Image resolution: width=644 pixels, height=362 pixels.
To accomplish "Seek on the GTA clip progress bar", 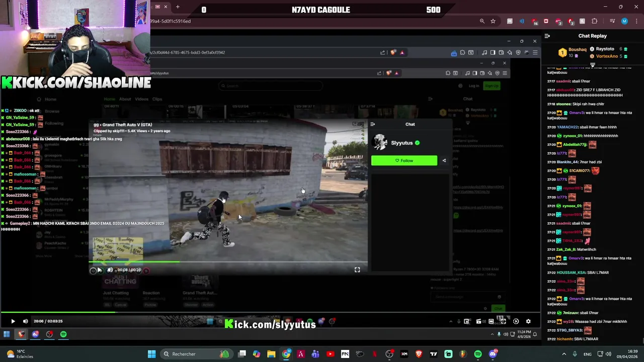I will pyautogui.click(x=229, y=262).
